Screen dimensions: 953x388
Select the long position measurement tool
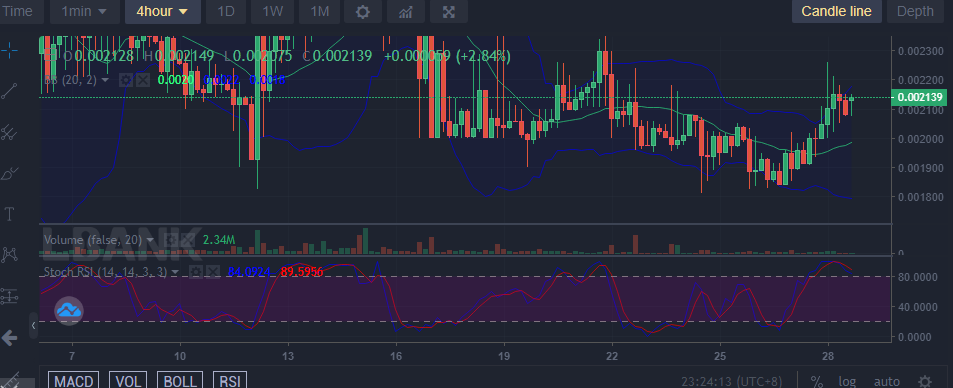click(x=9, y=296)
